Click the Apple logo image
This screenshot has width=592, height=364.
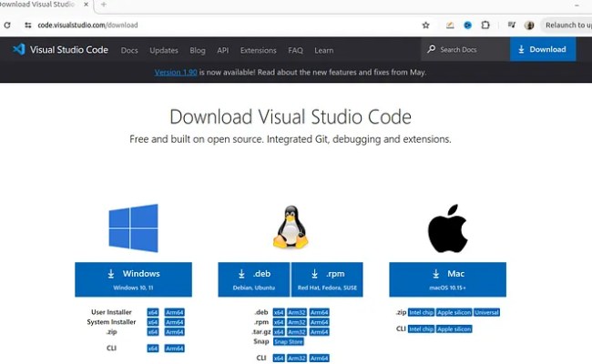tap(448, 228)
